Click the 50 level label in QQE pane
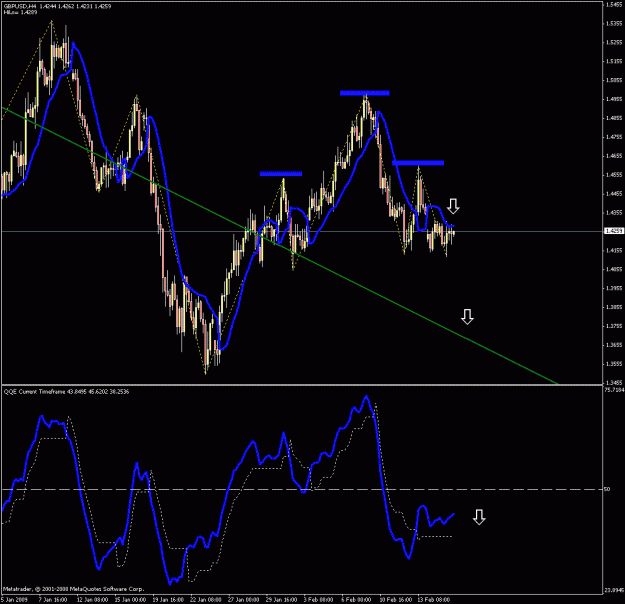 607,489
